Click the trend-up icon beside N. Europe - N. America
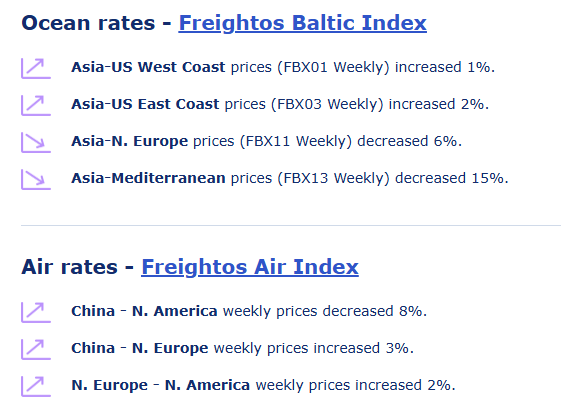 pyautogui.click(x=36, y=386)
